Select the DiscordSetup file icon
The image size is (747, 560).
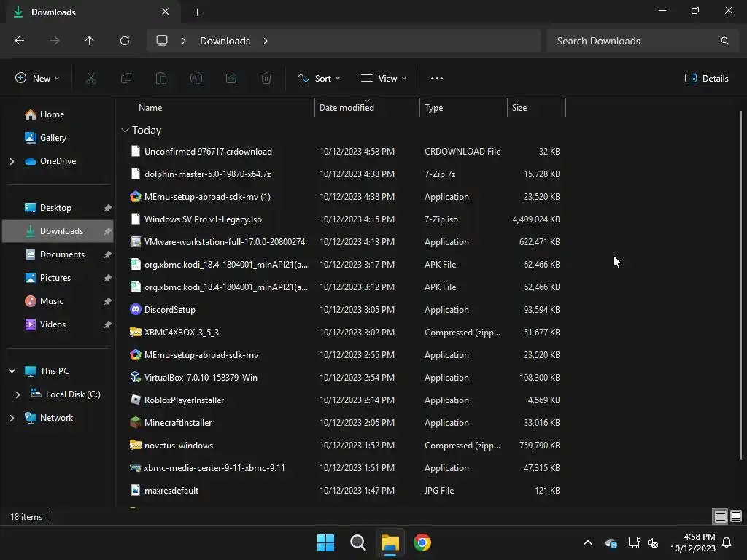point(135,309)
